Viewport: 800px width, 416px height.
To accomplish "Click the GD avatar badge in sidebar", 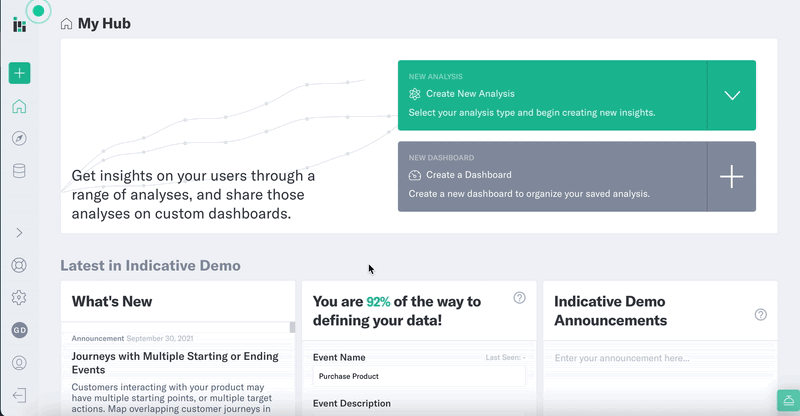I will [x=19, y=330].
